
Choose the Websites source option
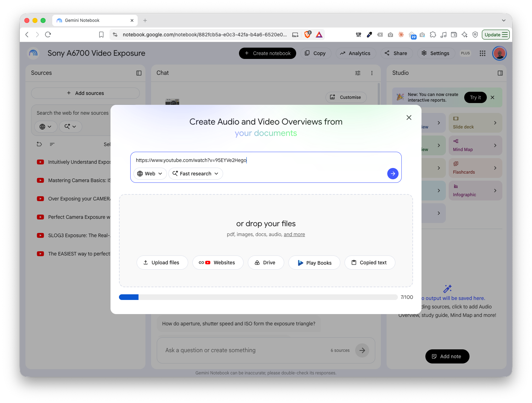(218, 263)
